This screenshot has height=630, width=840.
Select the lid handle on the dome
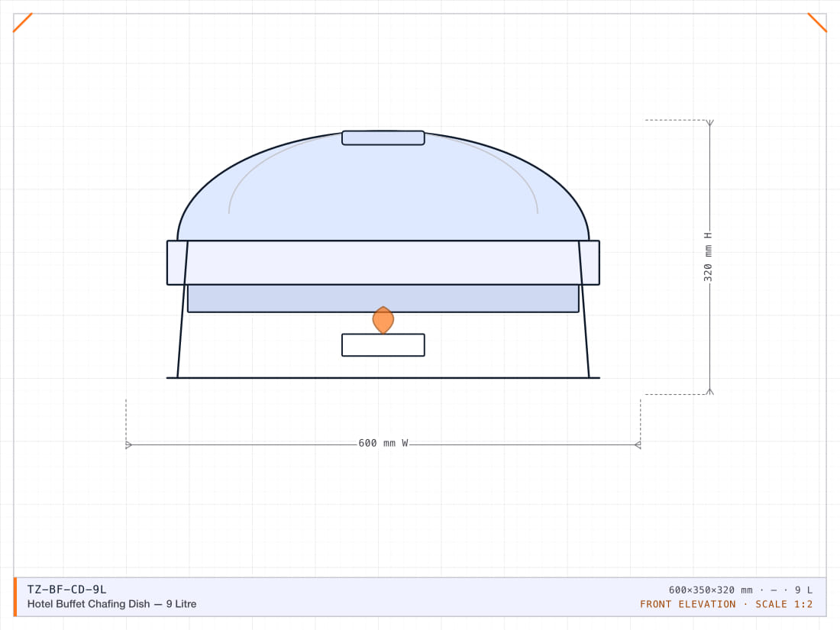(383, 137)
